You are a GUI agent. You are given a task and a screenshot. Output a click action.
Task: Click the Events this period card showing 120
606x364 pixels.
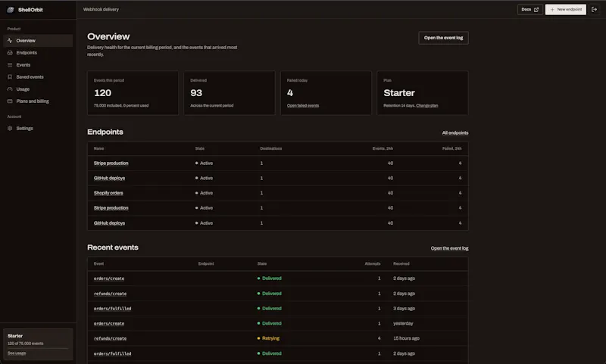coord(133,92)
